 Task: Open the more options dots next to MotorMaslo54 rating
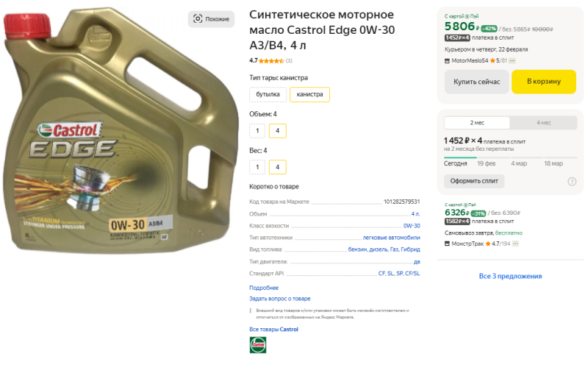pyautogui.click(x=512, y=61)
